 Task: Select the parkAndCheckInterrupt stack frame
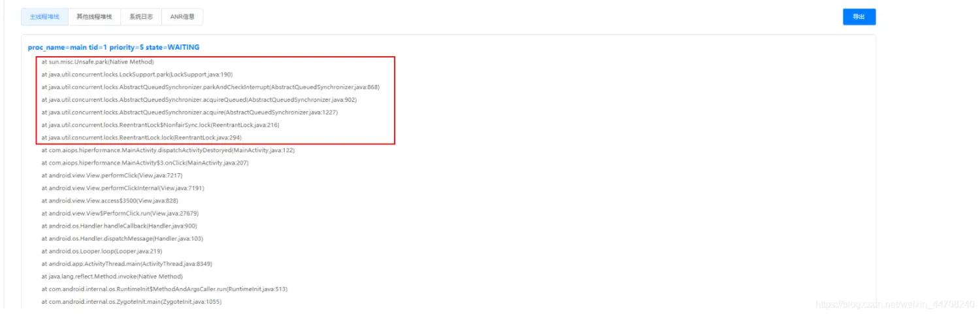click(x=210, y=87)
